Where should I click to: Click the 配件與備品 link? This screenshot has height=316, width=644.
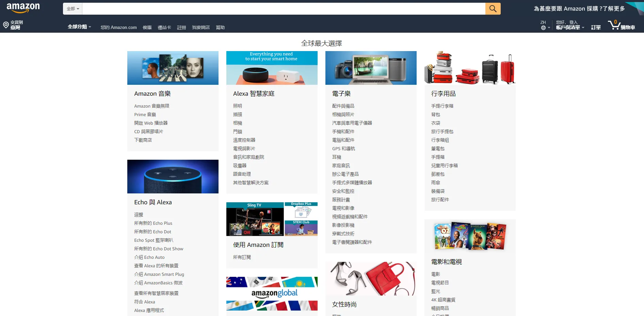pyautogui.click(x=343, y=106)
